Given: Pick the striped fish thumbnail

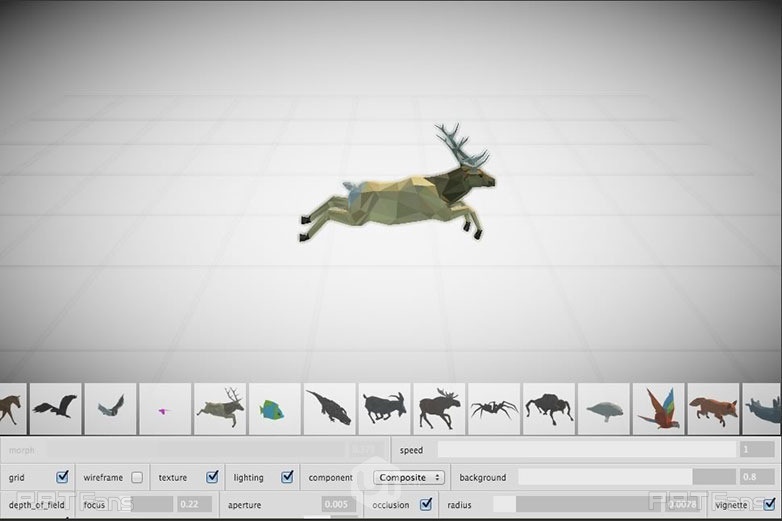Looking at the screenshot, I should click(273, 408).
